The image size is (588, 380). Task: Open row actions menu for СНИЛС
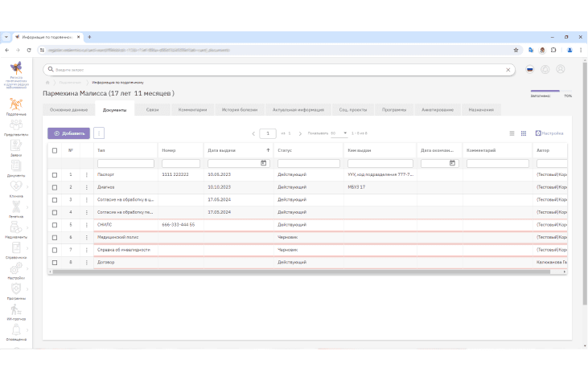click(87, 225)
